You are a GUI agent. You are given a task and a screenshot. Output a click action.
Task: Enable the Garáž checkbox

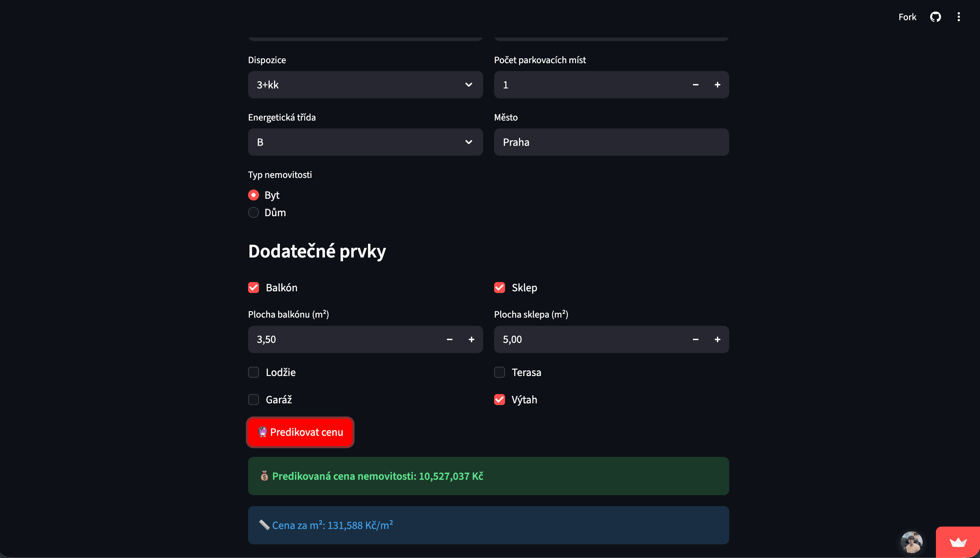254,400
